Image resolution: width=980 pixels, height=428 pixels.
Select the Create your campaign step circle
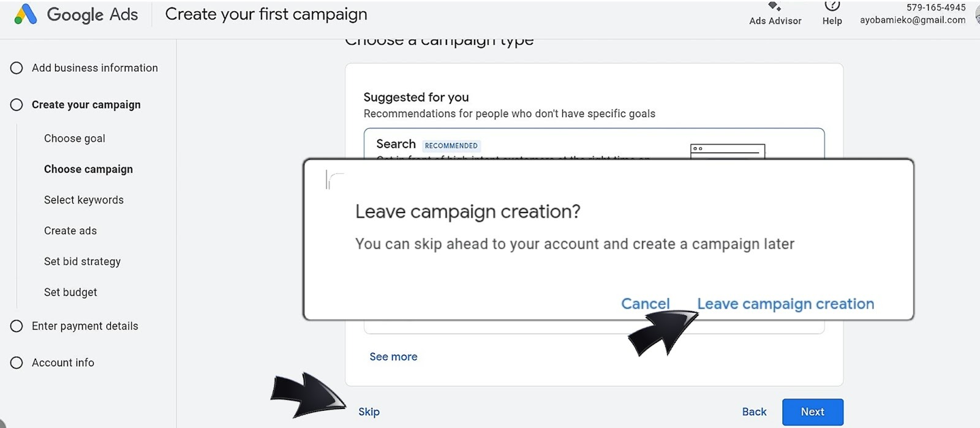(x=17, y=105)
